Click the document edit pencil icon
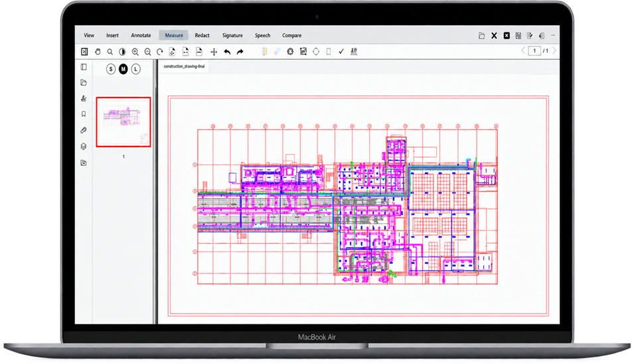Screen dimensions: 634x364 pyautogui.click(x=530, y=36)
